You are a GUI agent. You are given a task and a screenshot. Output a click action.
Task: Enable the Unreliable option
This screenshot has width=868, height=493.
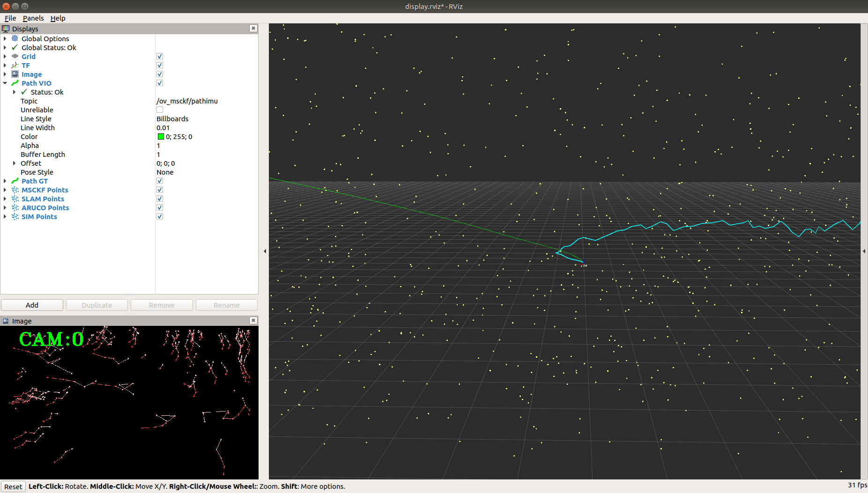click(159, 110)
